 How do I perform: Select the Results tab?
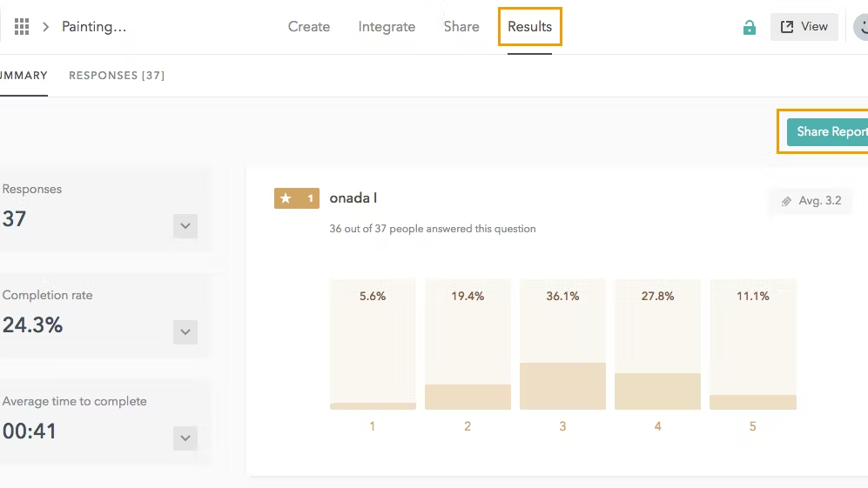[x=530, y=27]
